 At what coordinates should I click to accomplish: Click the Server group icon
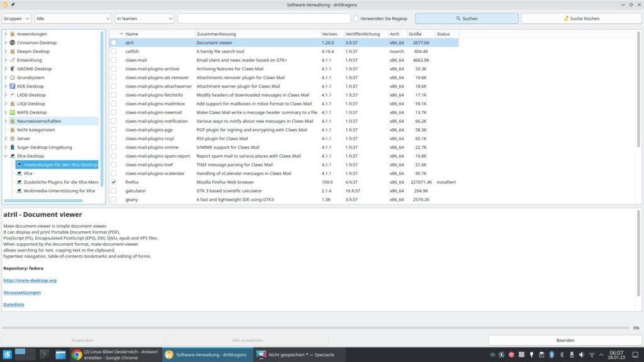[13, 139]
